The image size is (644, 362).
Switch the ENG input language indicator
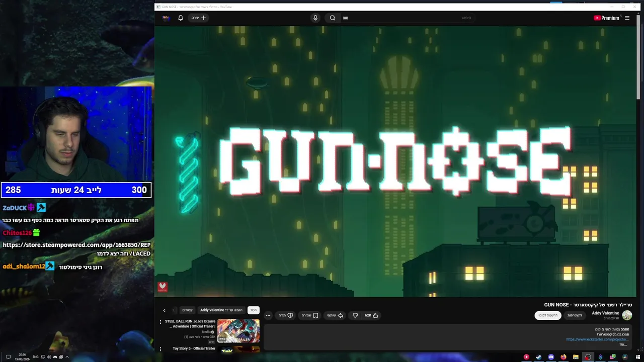coord(35,357)
